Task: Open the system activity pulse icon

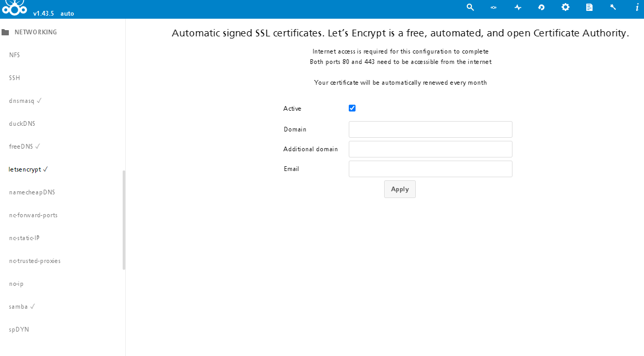Action: (x=518, y=7)
